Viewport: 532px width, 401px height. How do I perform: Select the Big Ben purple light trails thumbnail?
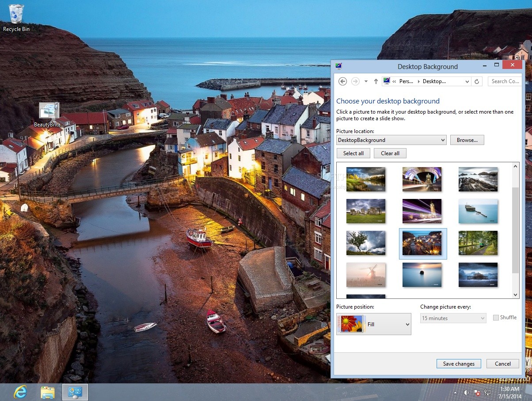click(422, 211)
